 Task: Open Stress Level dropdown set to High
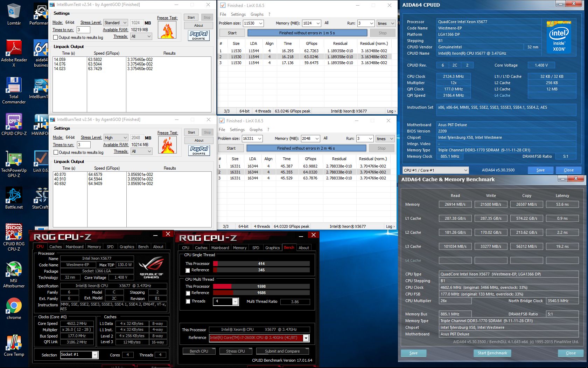(x=116, y=138)
